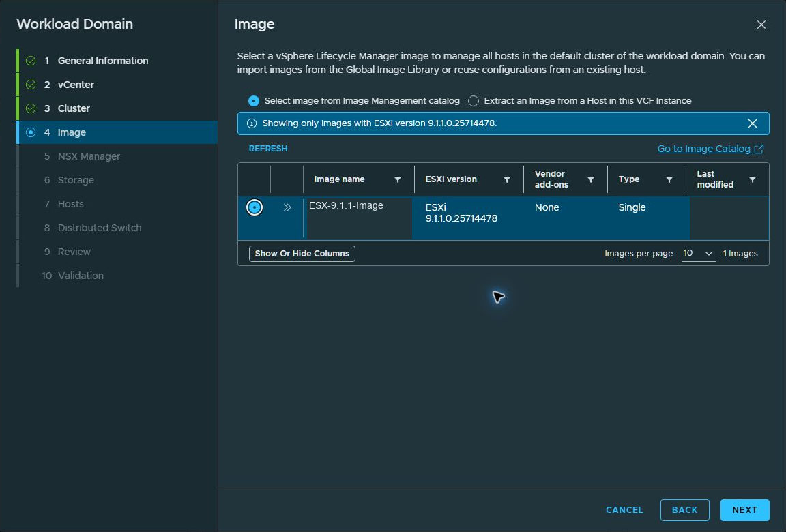Filter the Image name column
786x532 pixels.
(398, 180)
